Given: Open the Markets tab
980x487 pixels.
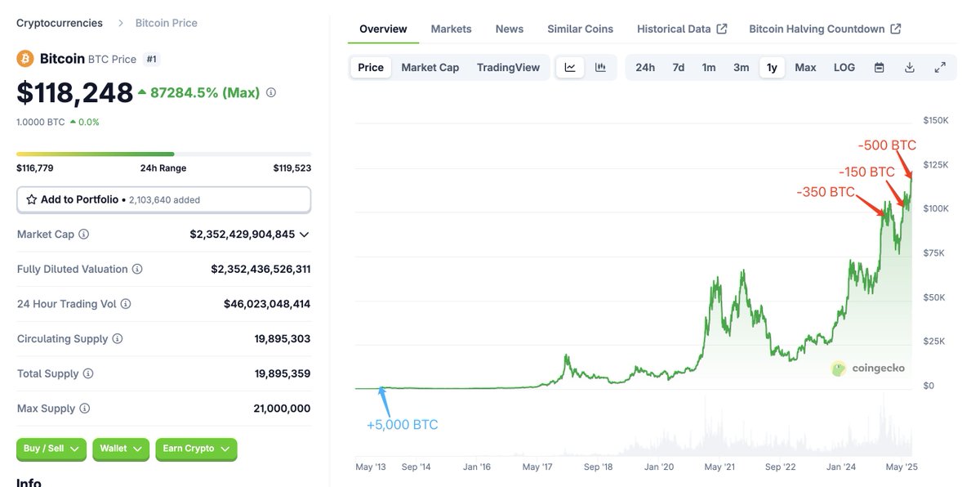Looking at the screenshot, I should coord(452,29).
